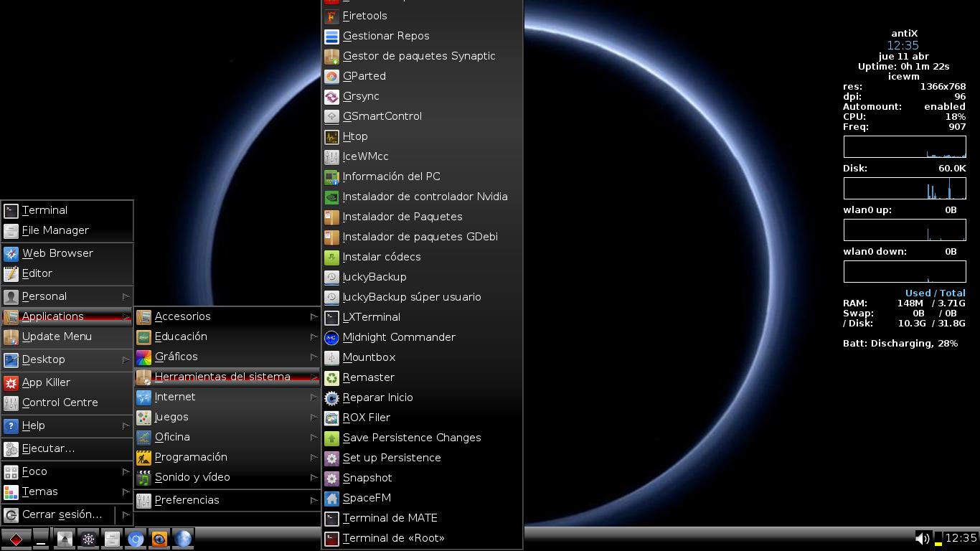Toggle the show desktop taskbar button

pyautogui.click(x=41, y=539)
